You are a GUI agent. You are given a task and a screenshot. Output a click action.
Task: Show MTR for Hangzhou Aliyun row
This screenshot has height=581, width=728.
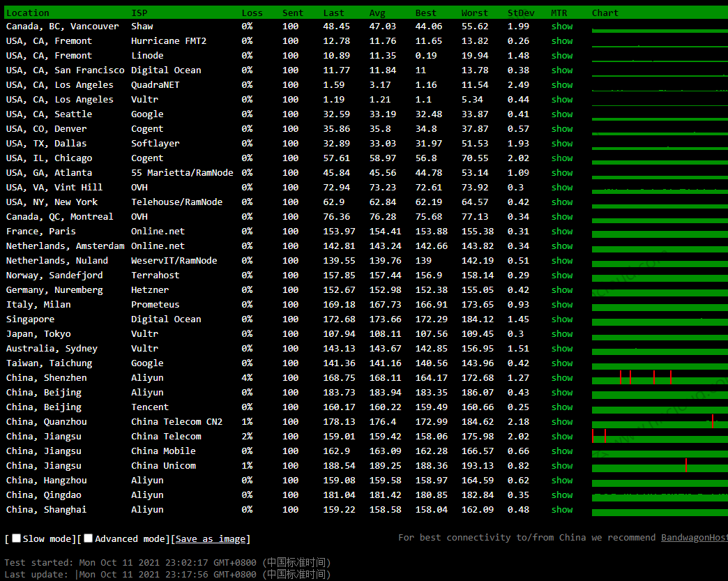[x=562, y=481]
